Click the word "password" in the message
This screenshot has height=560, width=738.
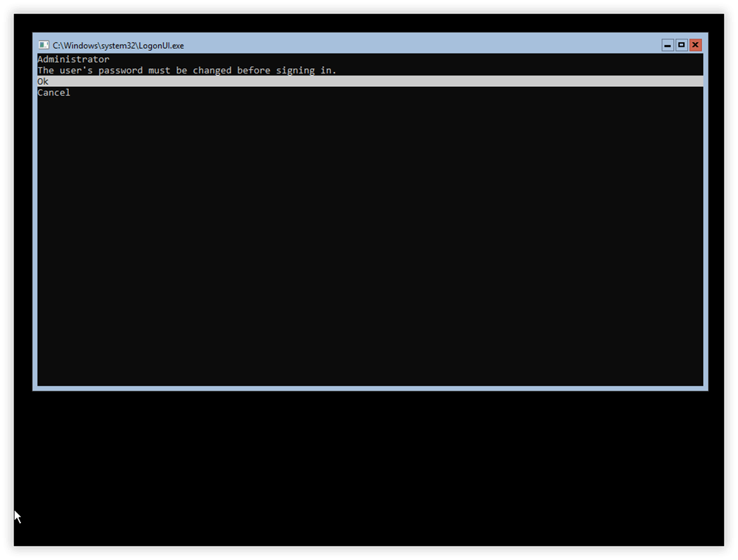[120, 70]
